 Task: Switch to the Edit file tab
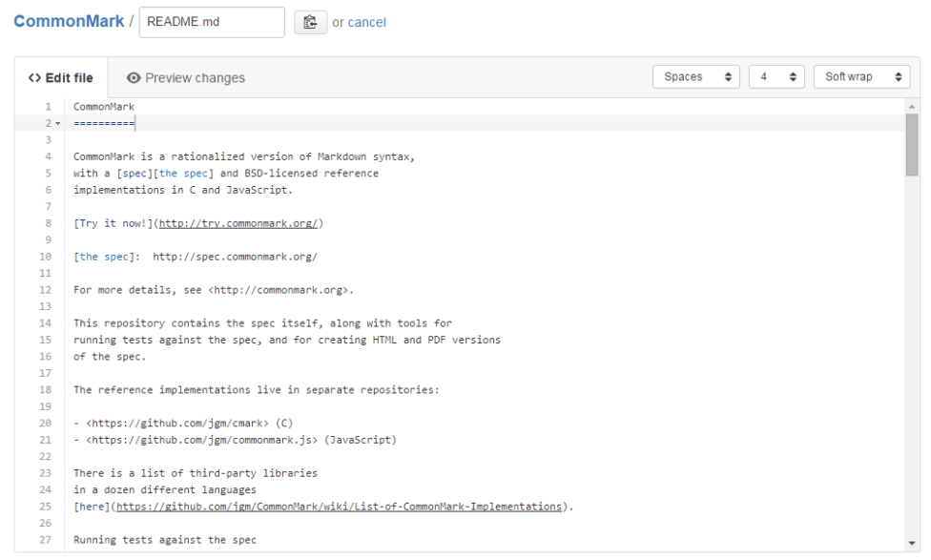[61, 78]
